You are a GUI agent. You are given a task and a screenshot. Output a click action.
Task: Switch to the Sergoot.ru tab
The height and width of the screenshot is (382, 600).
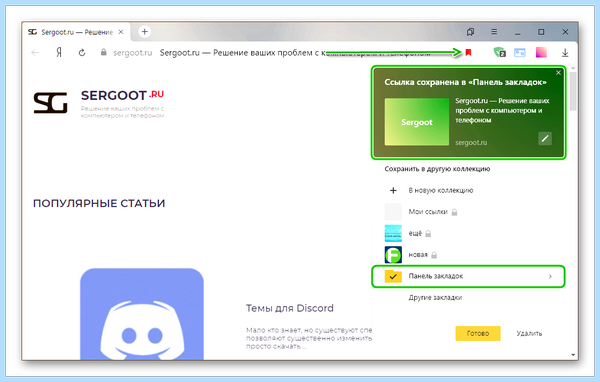pos(76,32)
